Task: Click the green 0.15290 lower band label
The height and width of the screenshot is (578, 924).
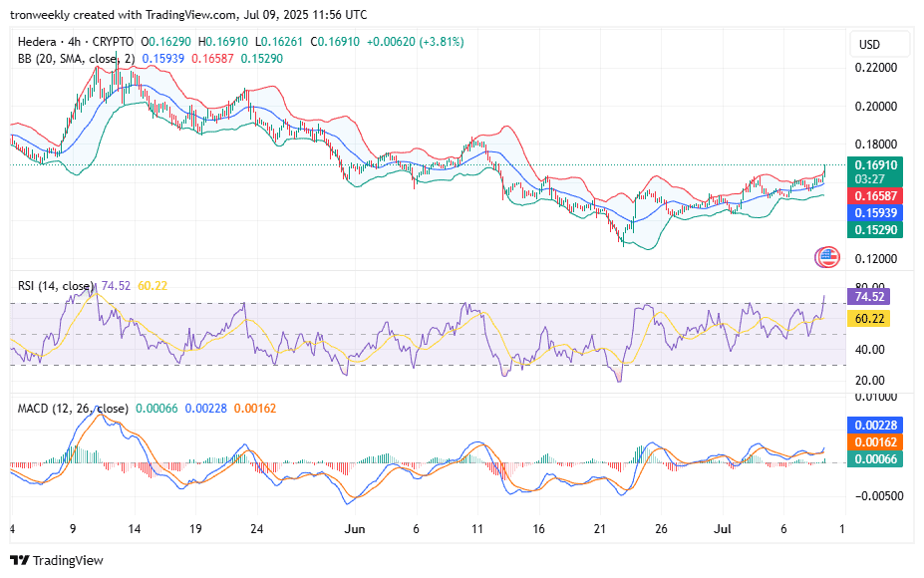Action: click(x=875, y=230)
